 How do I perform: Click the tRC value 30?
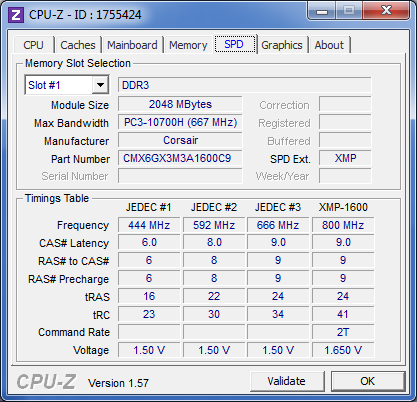coord(214,314)
